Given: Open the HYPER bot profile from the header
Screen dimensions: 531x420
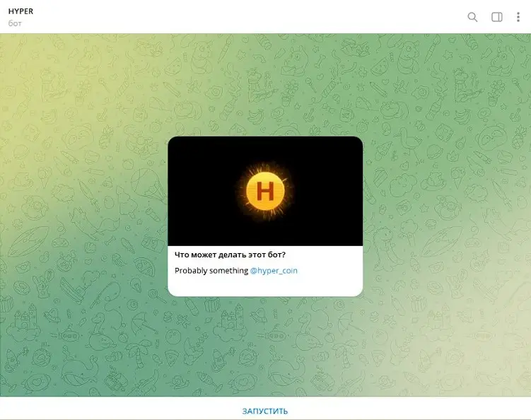Looking at the screenshot, I should pyautogui.click(x=21, y=11).
